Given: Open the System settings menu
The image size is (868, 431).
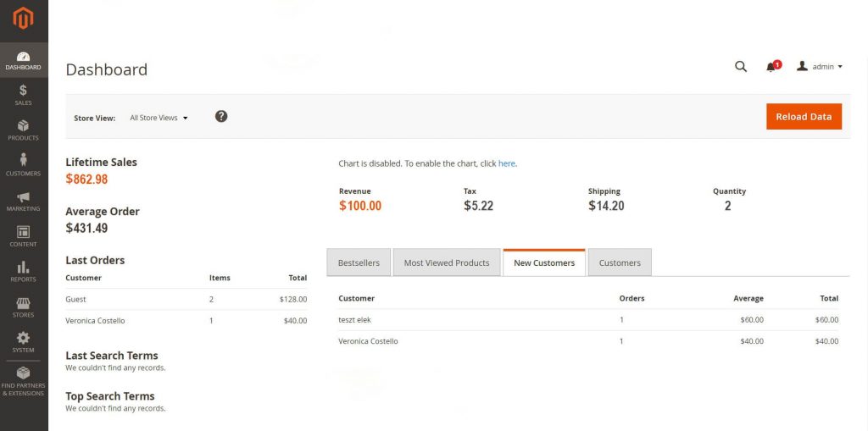Looking at the screenshot, I should coord(23,342).
